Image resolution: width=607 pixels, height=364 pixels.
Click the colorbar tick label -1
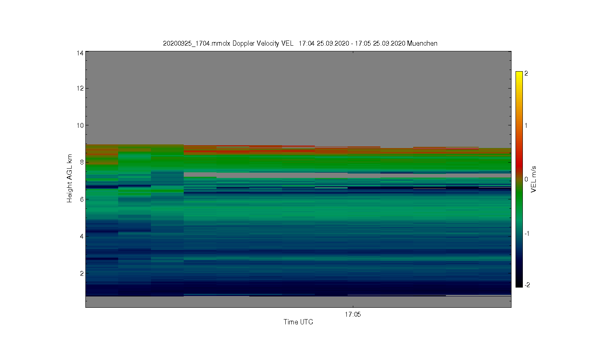pos(527,234)
